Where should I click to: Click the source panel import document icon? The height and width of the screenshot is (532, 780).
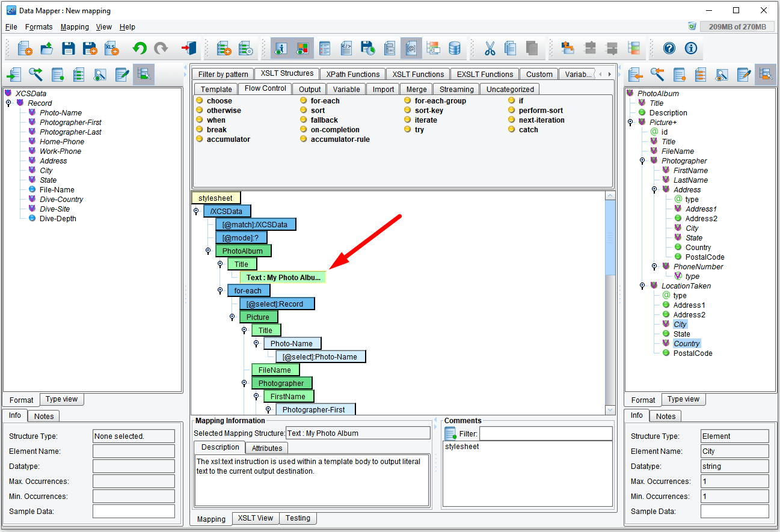coord(14,75)
